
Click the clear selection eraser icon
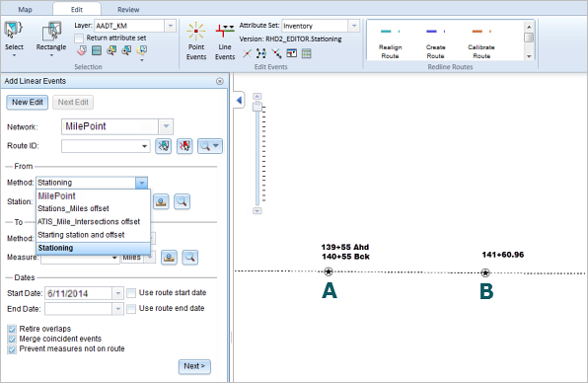pos(81,50)
